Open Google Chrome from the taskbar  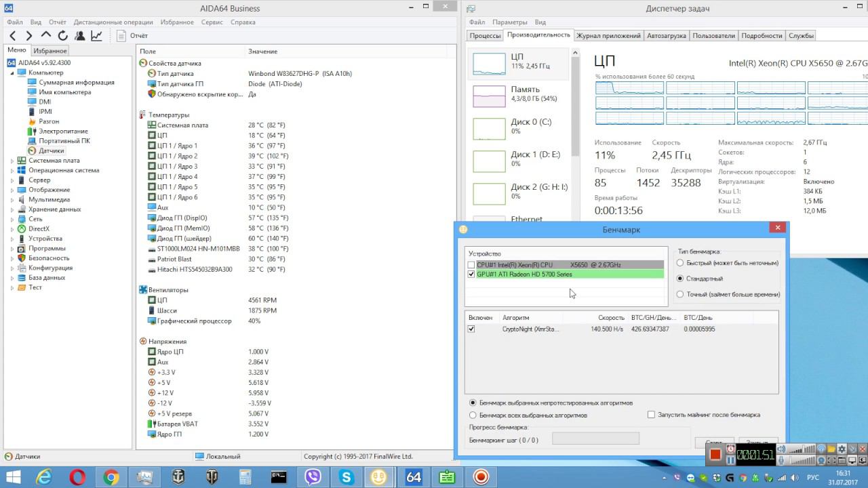(x=111, y=477)
